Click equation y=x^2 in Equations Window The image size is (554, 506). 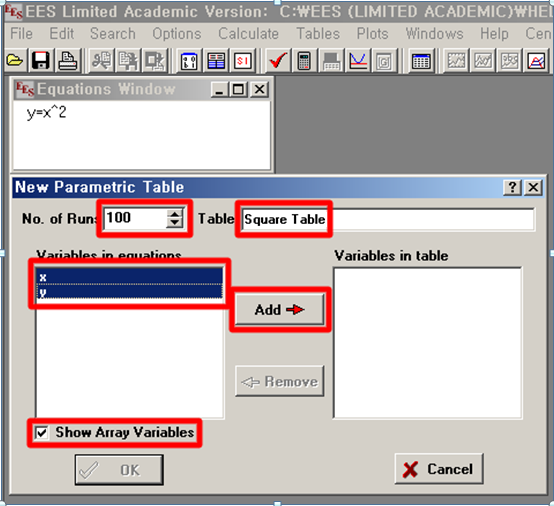[47, 113]
